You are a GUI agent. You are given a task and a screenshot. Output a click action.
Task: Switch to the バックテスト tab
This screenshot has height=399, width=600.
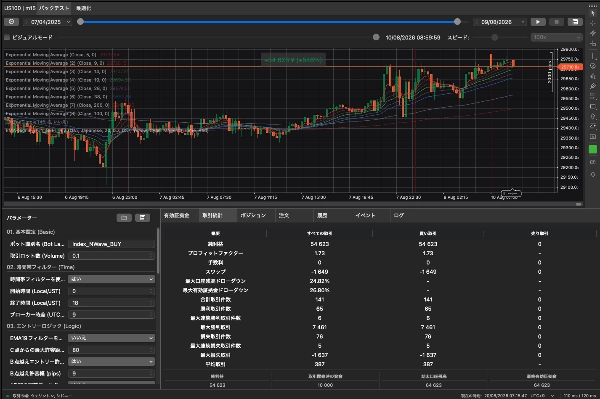click(x=54, y=8)
